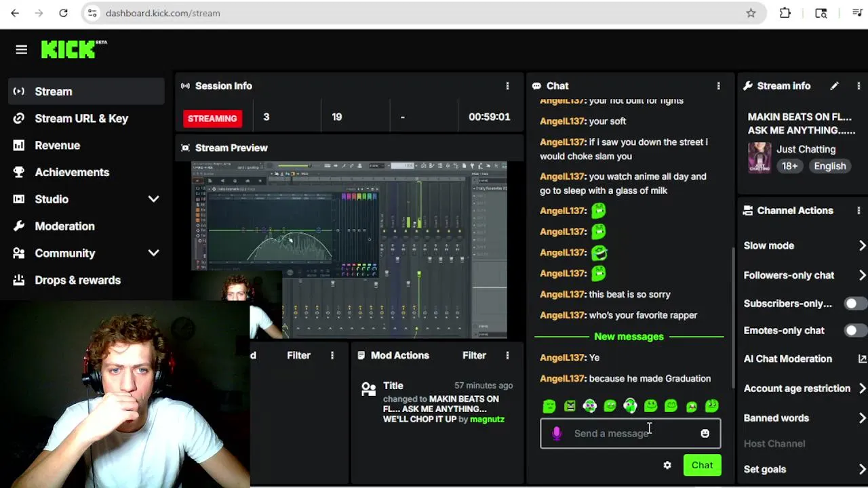This screenshot has width=868, height=488.
Task: Open the Session Info three-dot menu
Action: [x=507, y=86]
